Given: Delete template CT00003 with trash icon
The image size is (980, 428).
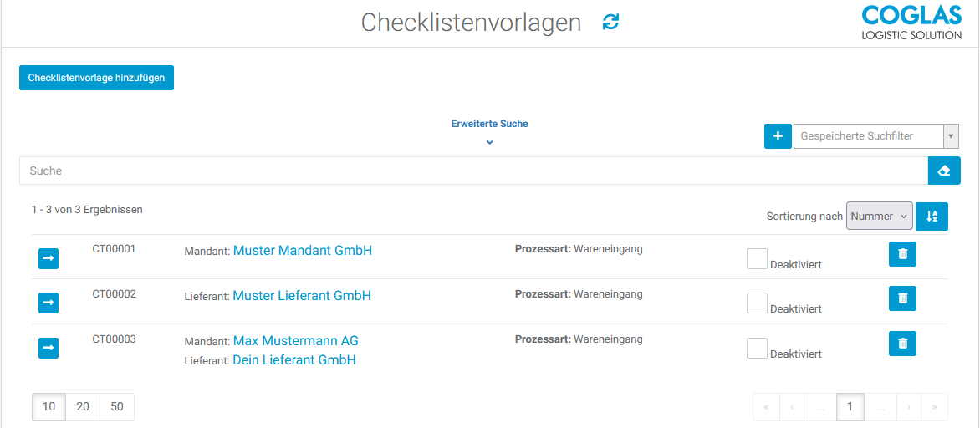Looking at the screenshot, I should pyautogui.click(x=902, y=344).
